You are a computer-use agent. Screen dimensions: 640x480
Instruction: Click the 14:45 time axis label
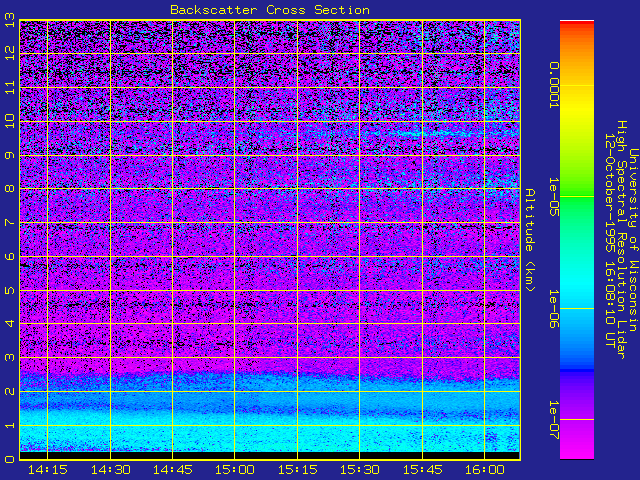click(x=172, y=470)
